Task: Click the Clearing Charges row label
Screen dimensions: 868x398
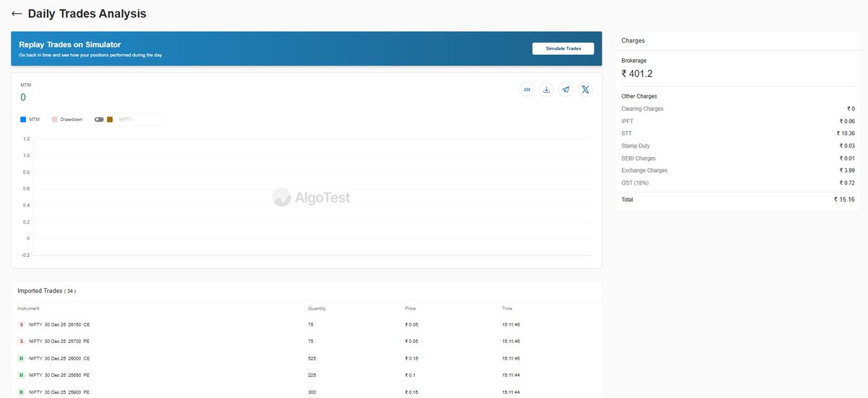Action: [642, 109]
